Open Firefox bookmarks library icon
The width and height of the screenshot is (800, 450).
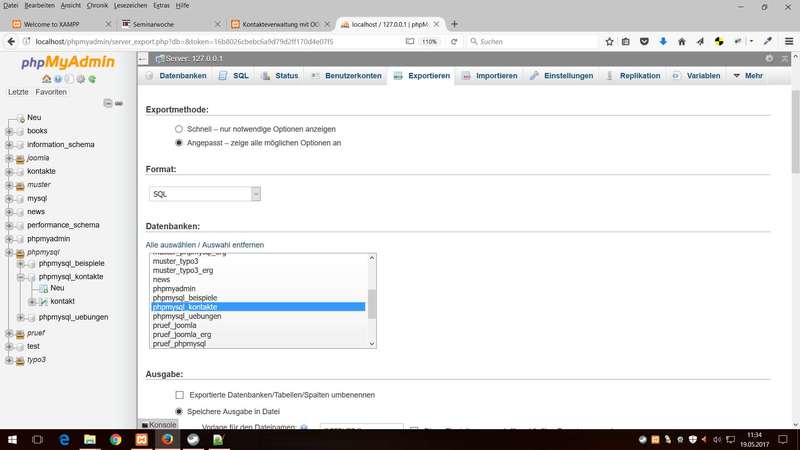626,41
